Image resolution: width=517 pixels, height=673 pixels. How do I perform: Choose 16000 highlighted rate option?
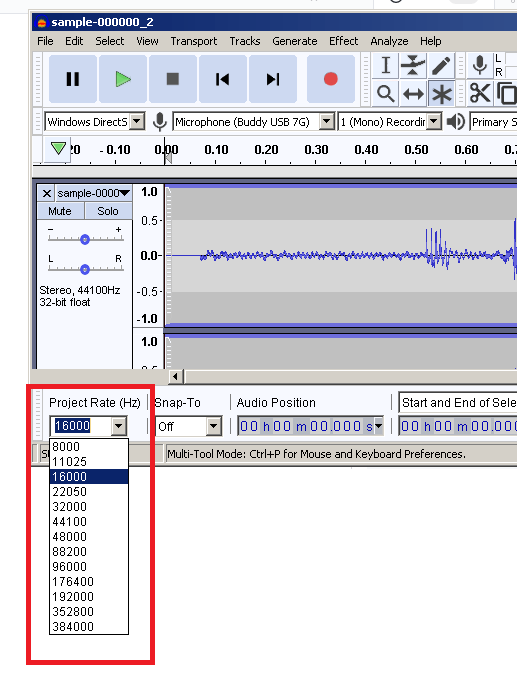[x=89, y=476]
